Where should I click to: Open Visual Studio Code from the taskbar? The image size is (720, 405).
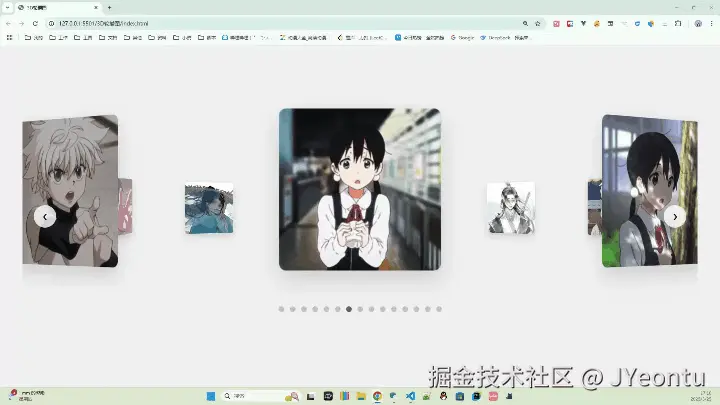coord(410,396)
